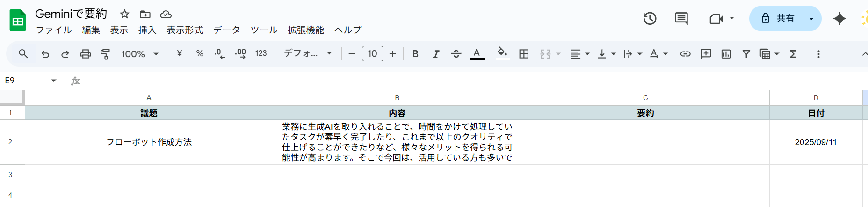Open text wrapping dropdown

pos(633,54)
